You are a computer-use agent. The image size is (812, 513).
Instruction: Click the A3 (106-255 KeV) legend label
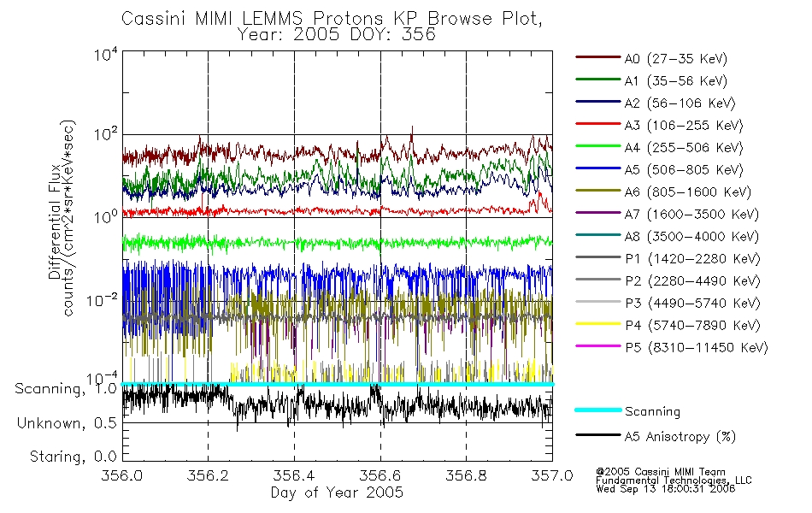tap(684, 126)
